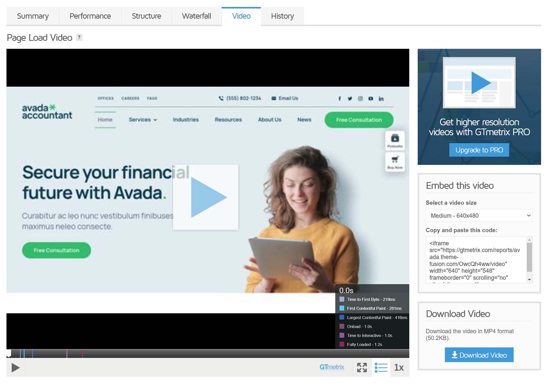Click Resources nav item in video

coord(228,120)
